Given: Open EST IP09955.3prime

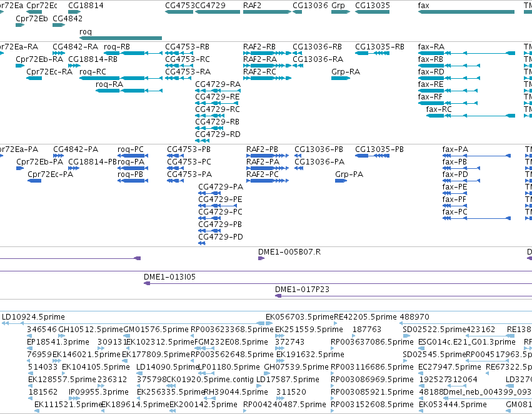Looking at the screenshot, I should 99,392.
